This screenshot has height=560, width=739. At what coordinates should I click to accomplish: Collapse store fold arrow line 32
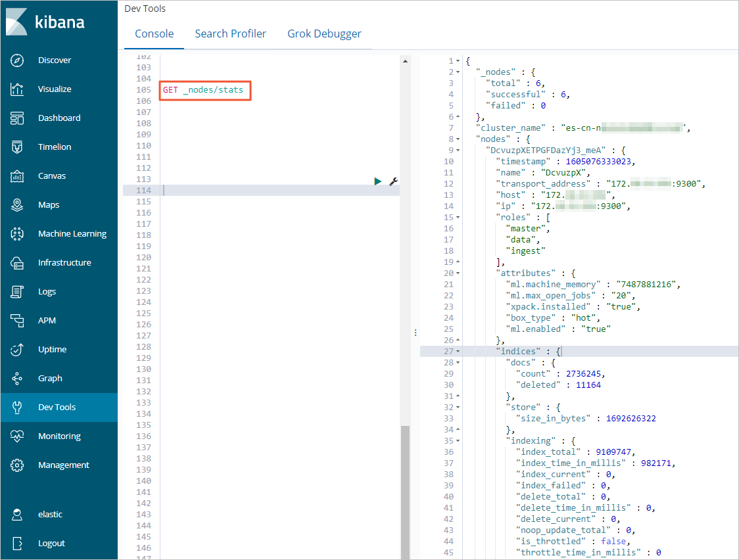coord(458,408)
